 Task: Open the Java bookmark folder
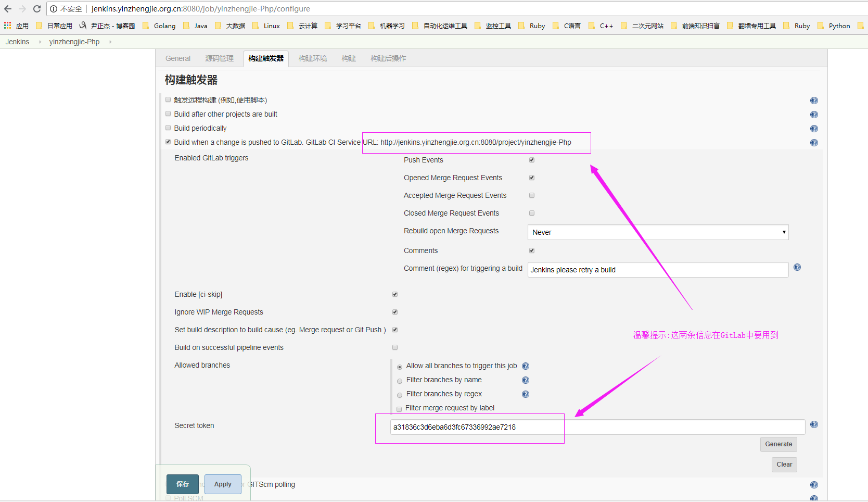[196, 26]
